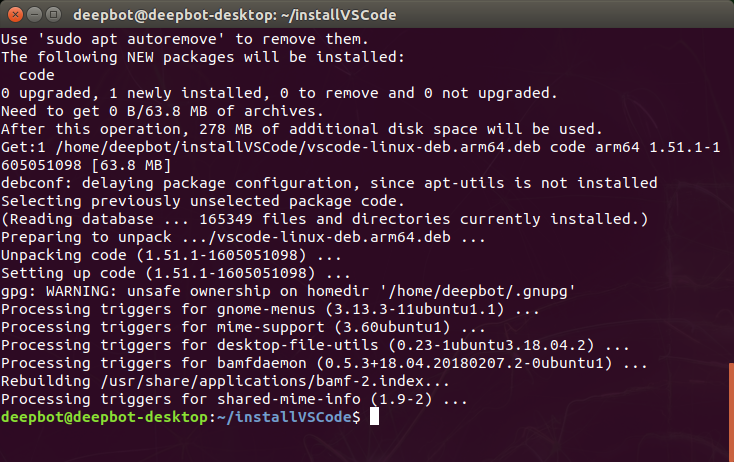This screenshot has height=462, width=734.
Task: Click the window title deepbot@deepbot-desktop: ~/installVSCode
Action: point(235,15)
